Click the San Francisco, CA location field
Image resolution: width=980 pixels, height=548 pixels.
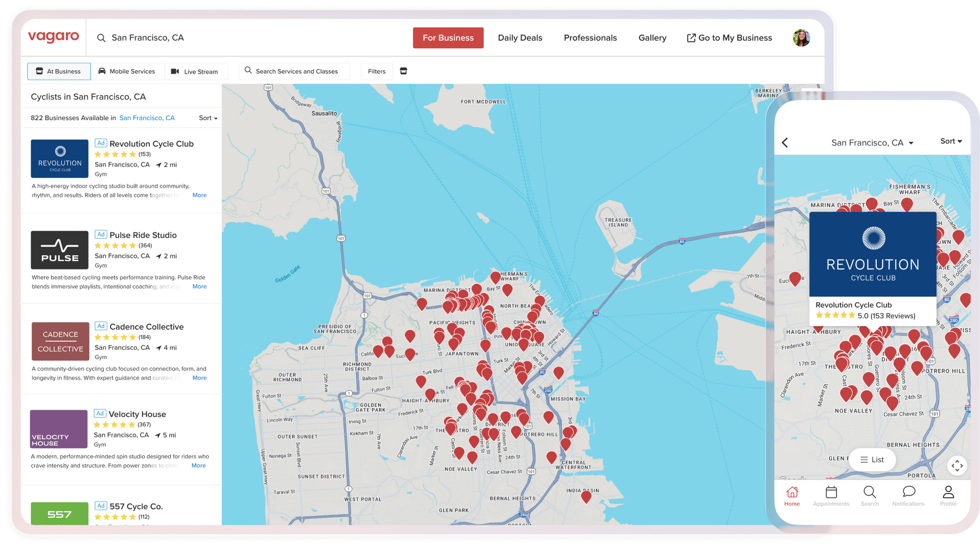pos(147,38)
